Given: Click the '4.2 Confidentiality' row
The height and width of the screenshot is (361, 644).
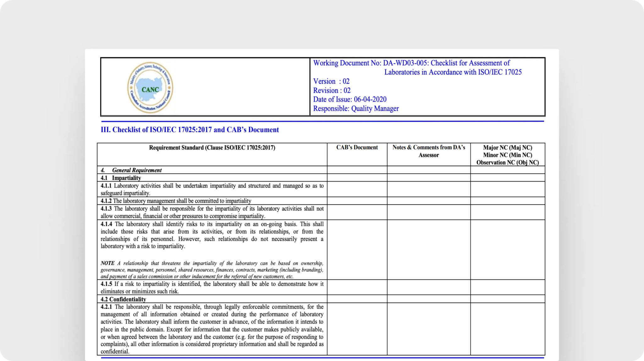Looking at the screenshot, I should [212, 299].
